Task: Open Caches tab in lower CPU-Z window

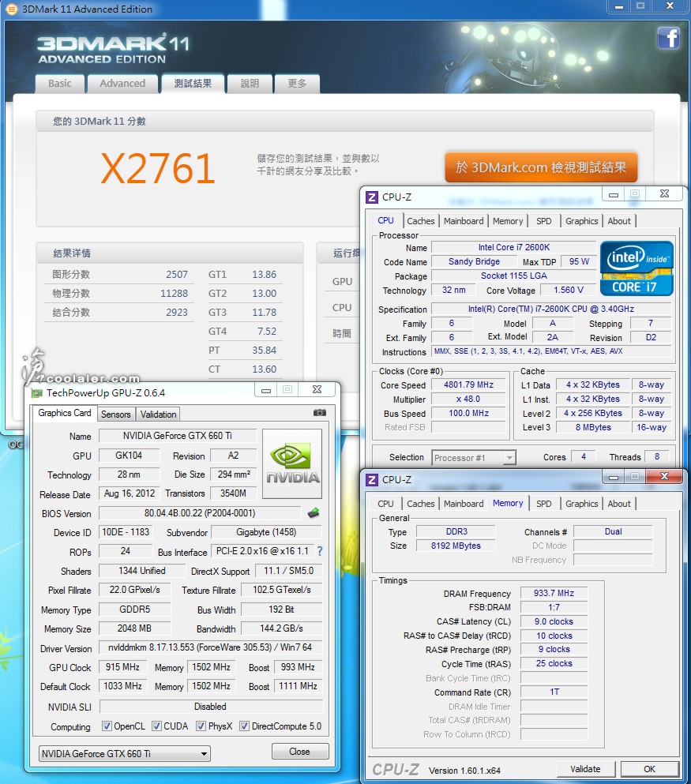Action: [420, 504]
